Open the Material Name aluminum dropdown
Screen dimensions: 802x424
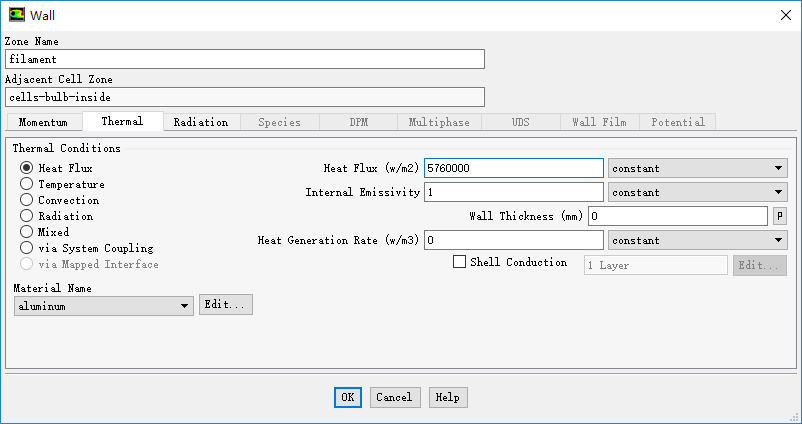pos(104,306)
